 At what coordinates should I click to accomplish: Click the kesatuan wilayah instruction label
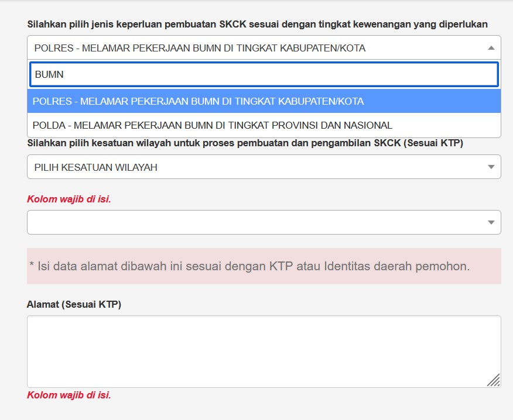(x=245, y=143)
